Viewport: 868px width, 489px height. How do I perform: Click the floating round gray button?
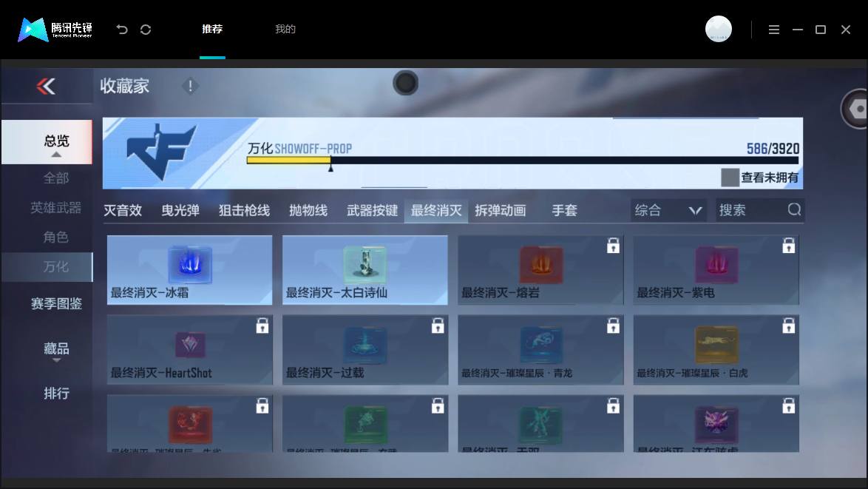406,83
